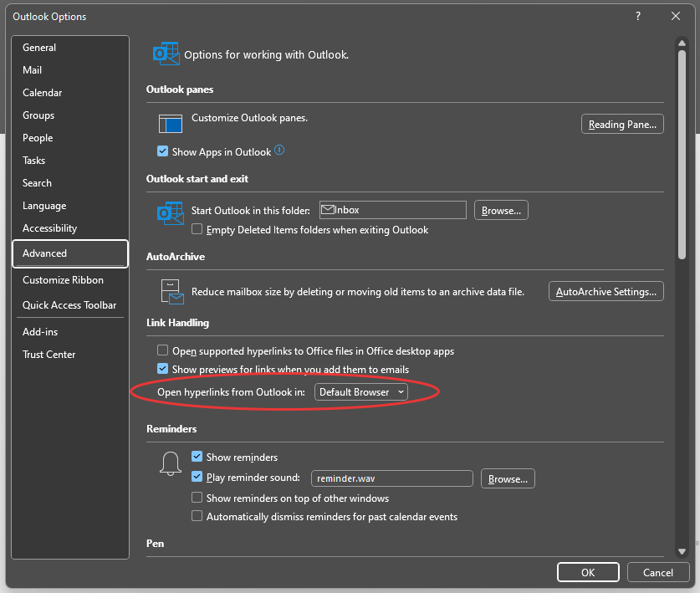Open the Quick Access Toolbar category
Screen dimensions: 700x593
coord(70,305)
